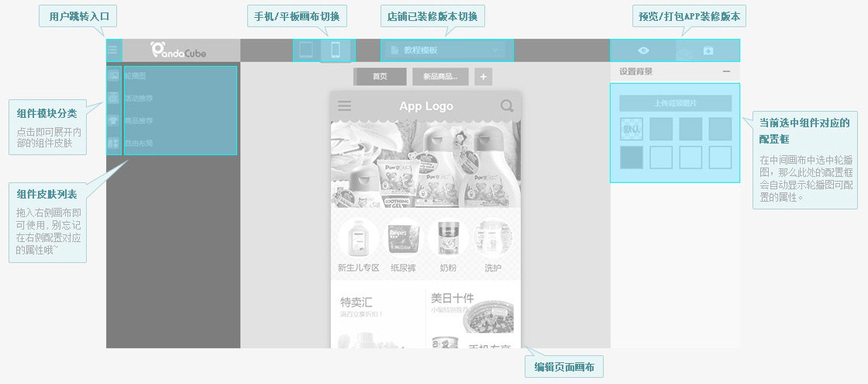Viewport: 868px width, 384px height.
Task: Open the 教程模板 version dropdown
Action: [x=446, y=50]
